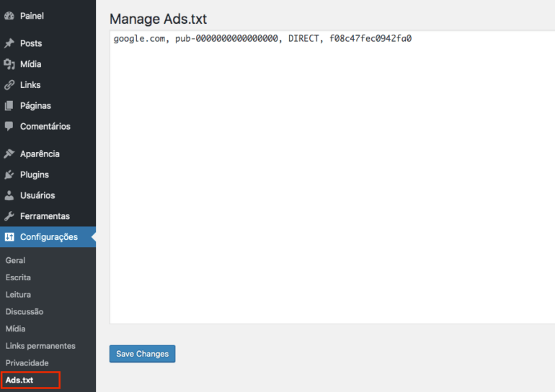Click the Páginas pages icon

coord(9,105)
